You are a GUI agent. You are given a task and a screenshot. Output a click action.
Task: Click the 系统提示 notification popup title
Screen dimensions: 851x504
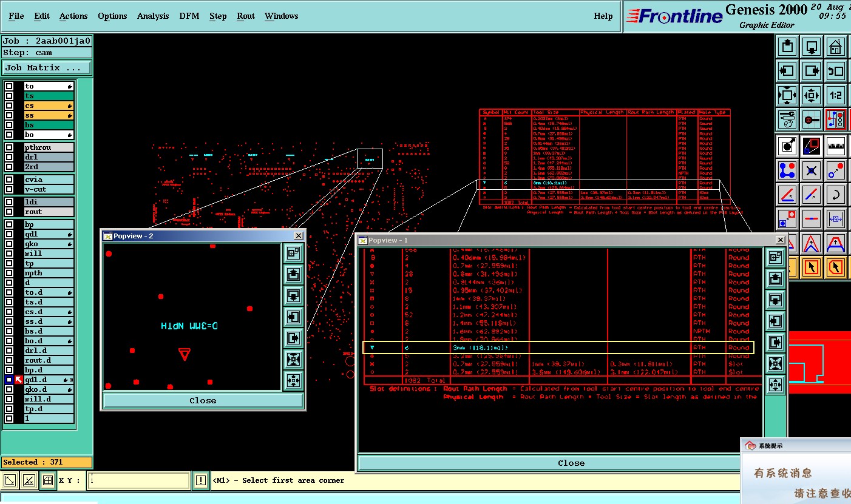pyautogui.click(x=770, y=446)
